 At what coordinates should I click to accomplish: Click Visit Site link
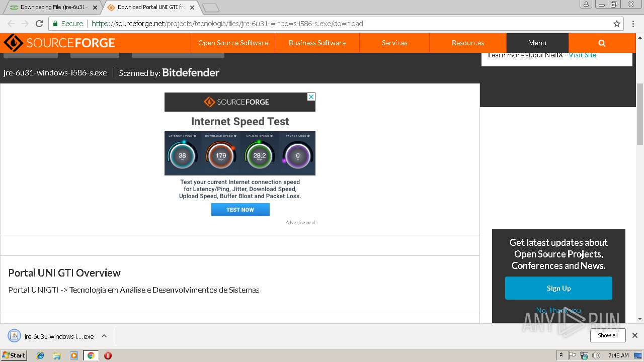coord(582,55)
